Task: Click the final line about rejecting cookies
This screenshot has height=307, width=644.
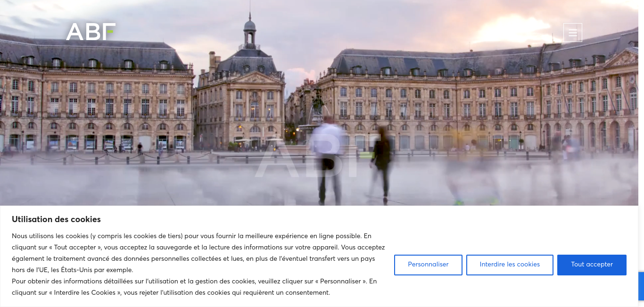Action: (x=171, y=292)
